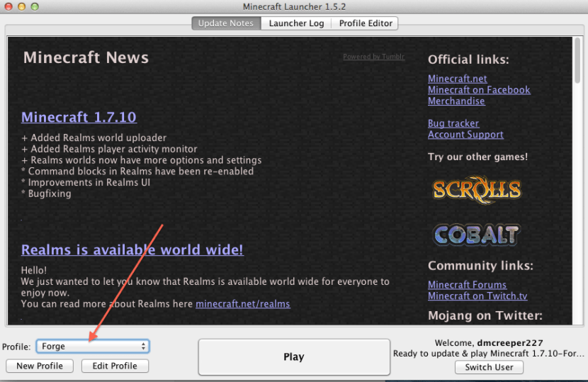Visit the Minecraft Forums link
588x382 pixels.
(x=467, y=285)
